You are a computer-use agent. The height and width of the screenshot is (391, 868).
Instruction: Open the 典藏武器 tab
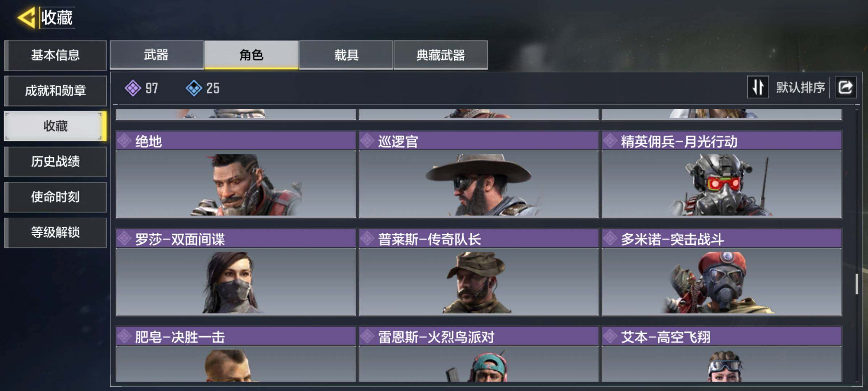point(441,55)
